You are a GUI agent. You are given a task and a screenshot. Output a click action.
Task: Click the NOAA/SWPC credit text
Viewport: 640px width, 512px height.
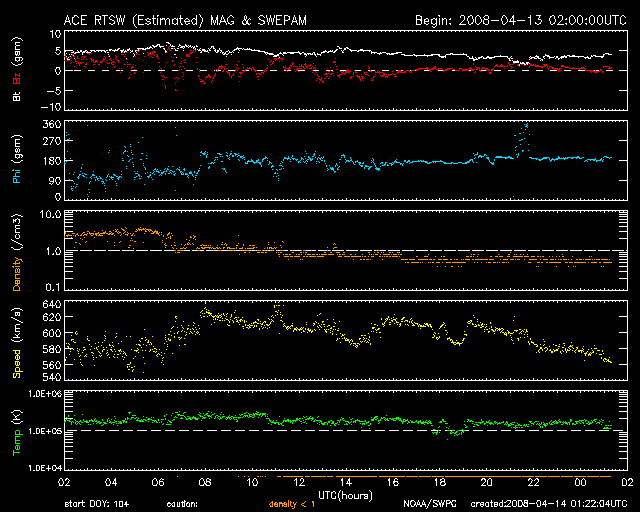tap(430, 503)
